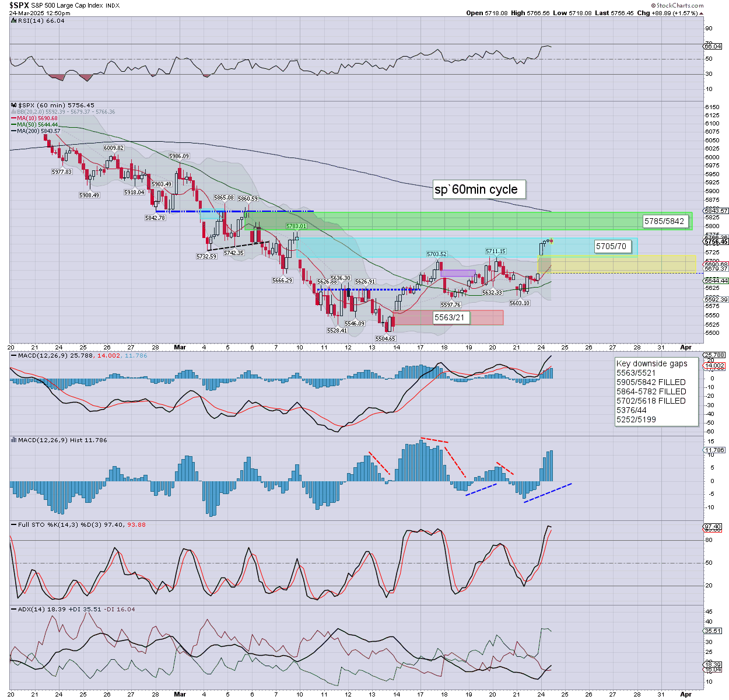Click the candlestick icon beside $SPX (60 min)
This screenshot has width=729, height=700.
pos(13,106)
